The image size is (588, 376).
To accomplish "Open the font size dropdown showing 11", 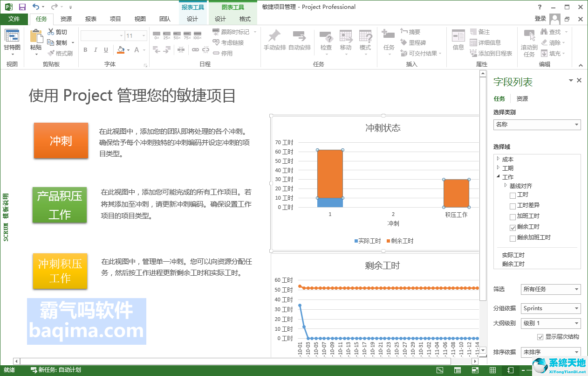I will (144, 36).
